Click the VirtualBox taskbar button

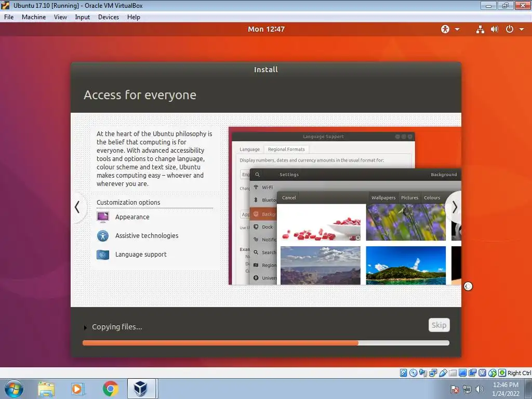coord(141,389)
